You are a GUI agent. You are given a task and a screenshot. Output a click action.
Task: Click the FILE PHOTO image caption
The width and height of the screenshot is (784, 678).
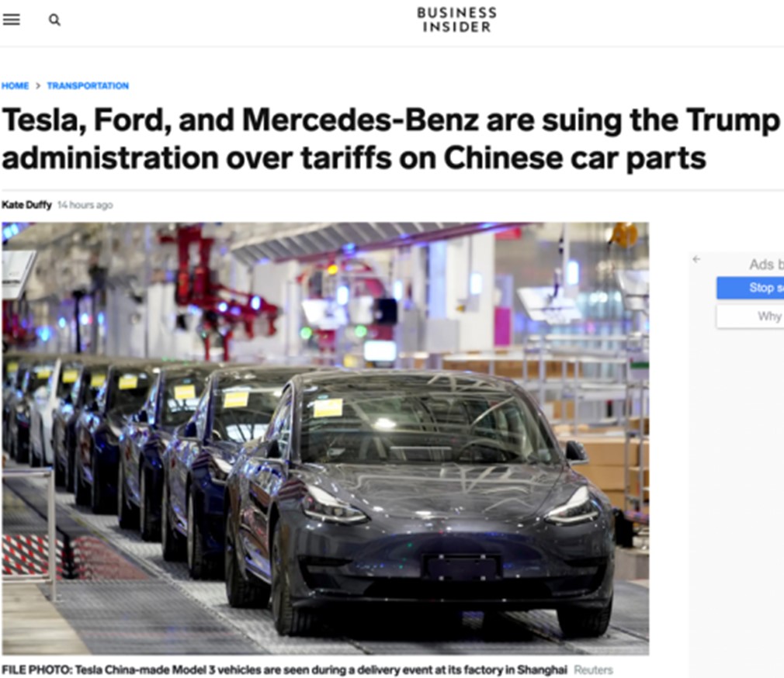point(285,669)
